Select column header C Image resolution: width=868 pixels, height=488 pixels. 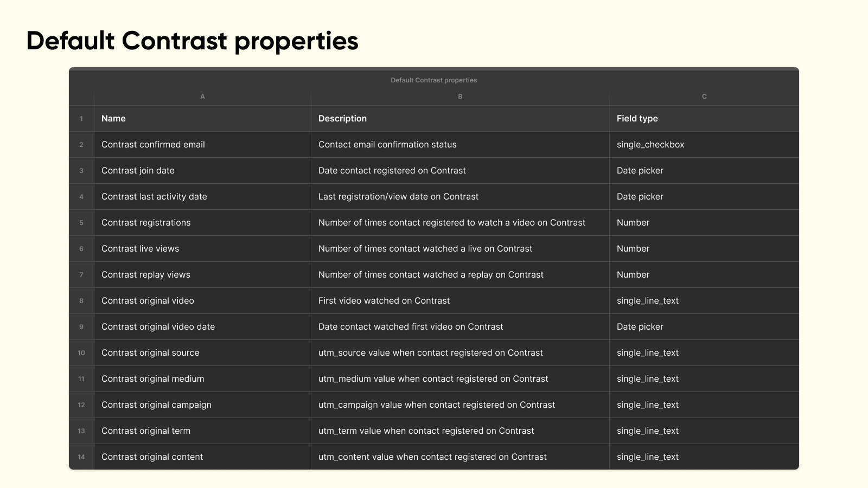[x=704, y=96]
